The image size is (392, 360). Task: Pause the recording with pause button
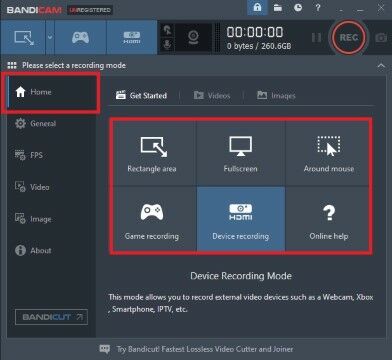click(x=316, y=38)
